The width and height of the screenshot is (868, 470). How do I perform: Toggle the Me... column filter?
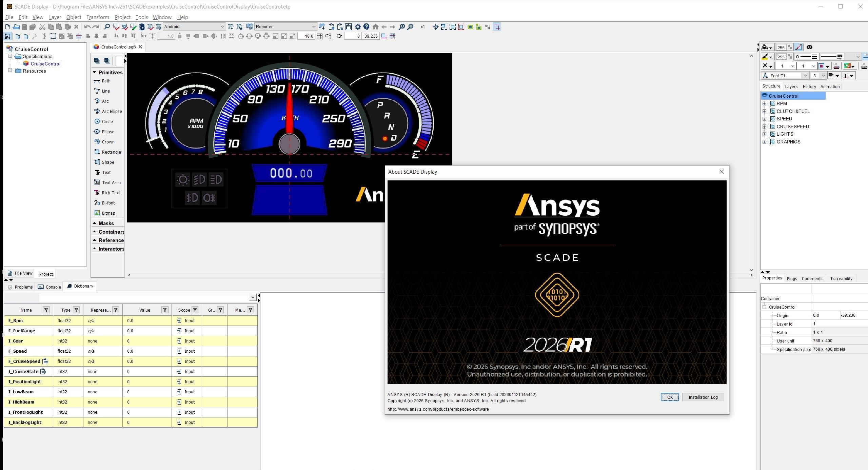click(251, 310)
